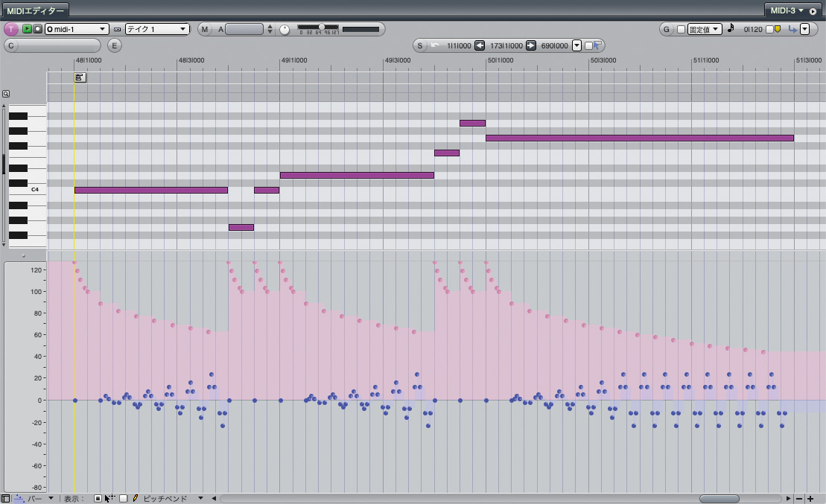Viewport: 826px width, 504px height.
Task: Click the small icon before テイク 1
Action: pos(117,30)
